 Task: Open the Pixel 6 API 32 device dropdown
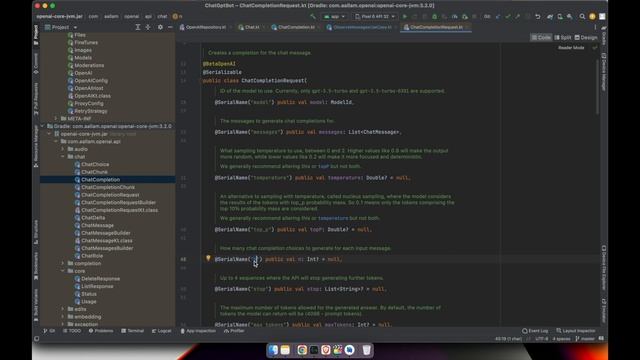375,17
